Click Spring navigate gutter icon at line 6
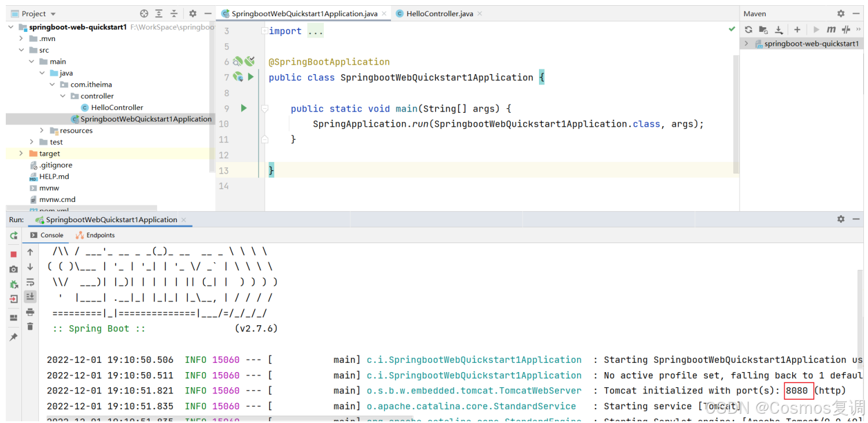Viewport: 868px width, 423px height. [x=238, y=61]
